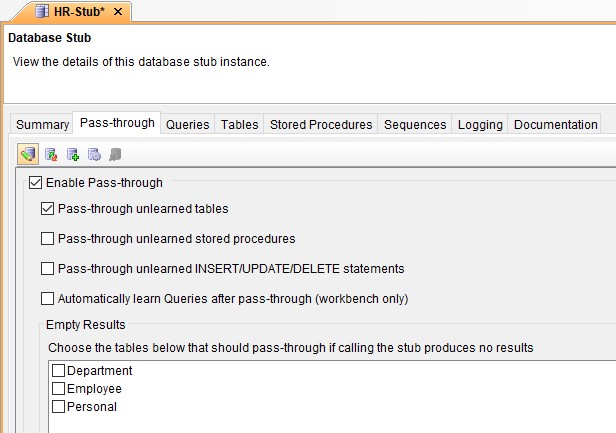Tick the Employee table checkbox
616x433 pixels.
59,389
